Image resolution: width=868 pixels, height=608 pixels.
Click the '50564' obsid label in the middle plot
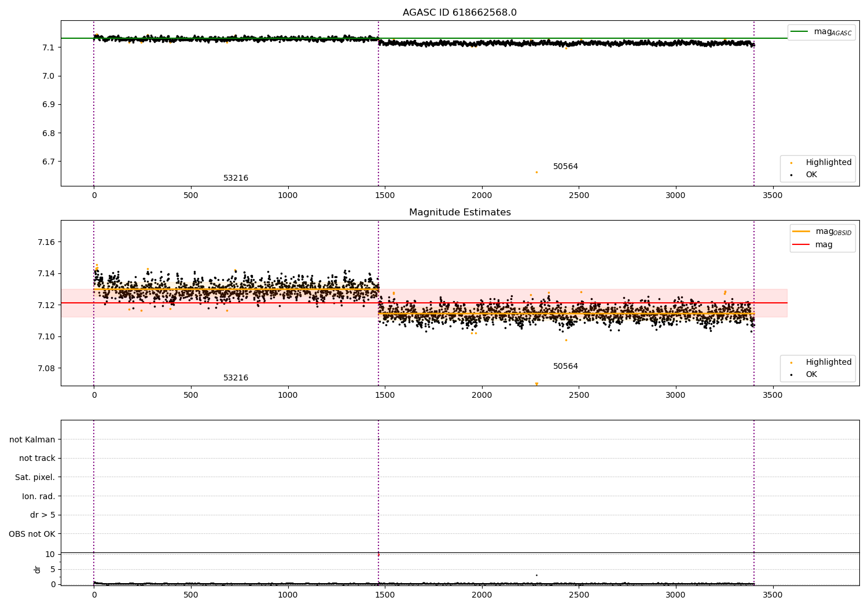565,367
